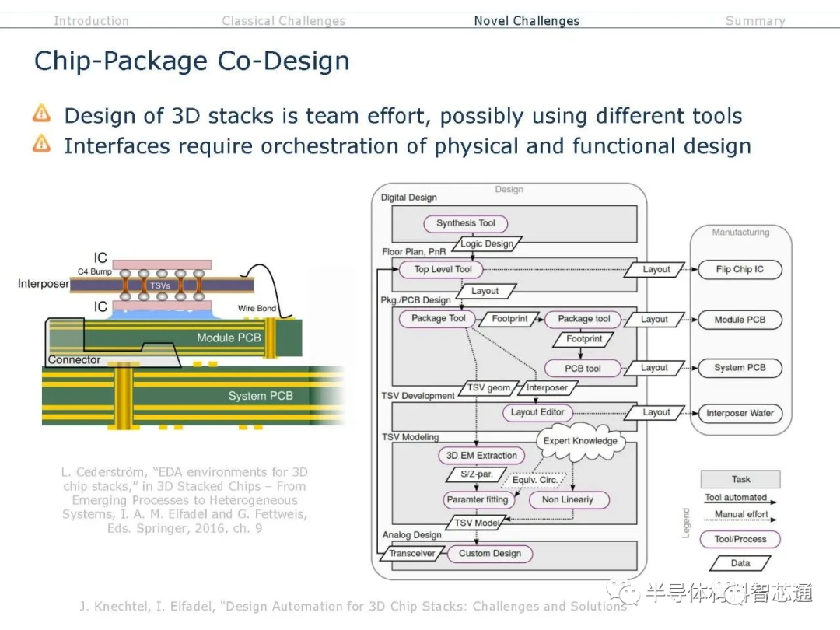Viewport: 840px width, 630px height.
Task: Click the 'Pkg./PCB Design' label
Action: [415, 300]
